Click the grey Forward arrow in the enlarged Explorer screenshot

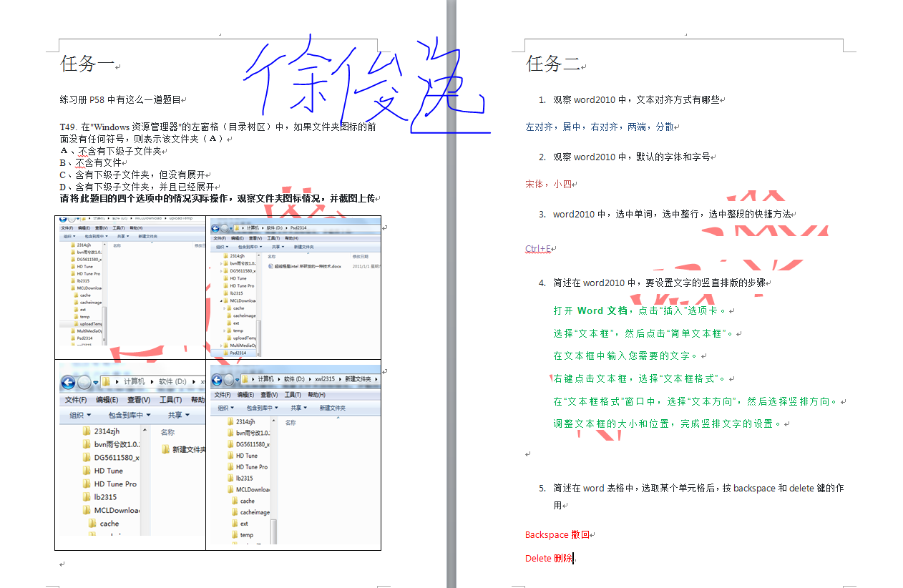tap(84, 382)
